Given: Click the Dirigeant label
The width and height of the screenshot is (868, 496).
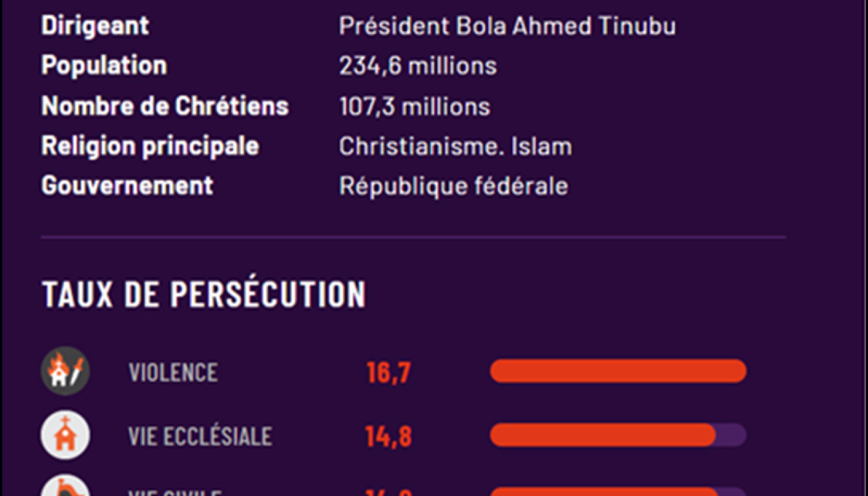Looking at the screenshot, I should (x=95, y=26).
